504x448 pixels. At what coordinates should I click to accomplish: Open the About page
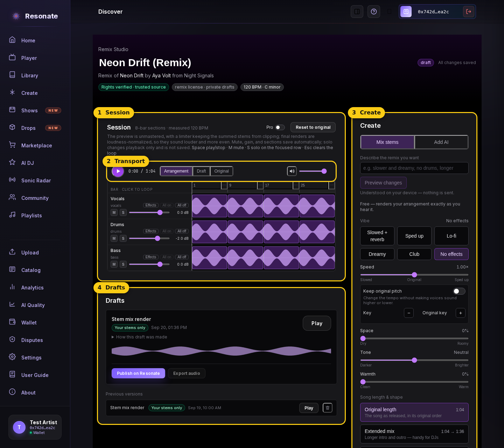tap(35, 392)
